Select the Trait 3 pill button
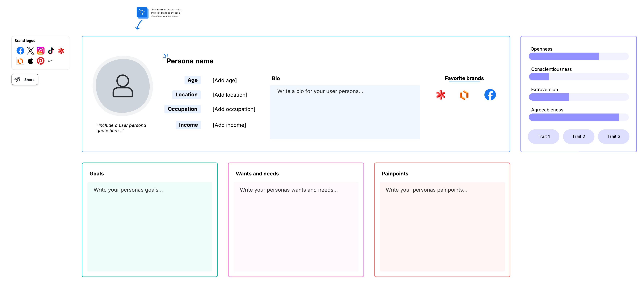Screen dimensions: 644x284 [x=614, y=136]
